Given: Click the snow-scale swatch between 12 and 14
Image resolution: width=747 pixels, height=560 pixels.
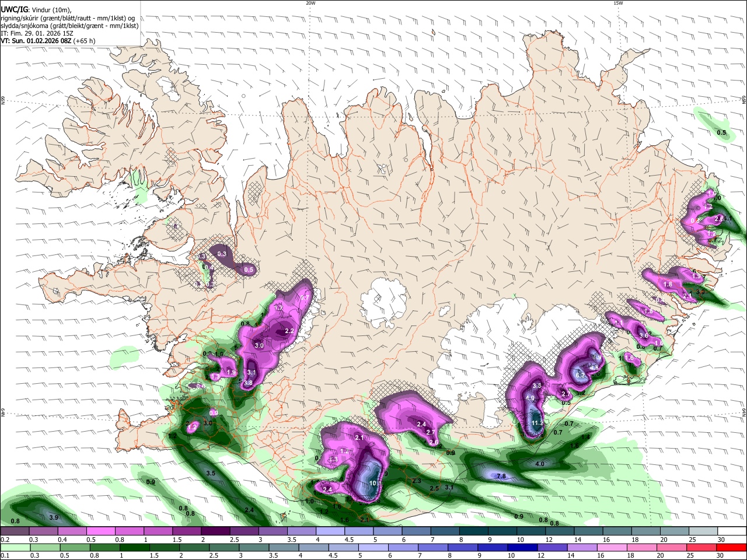Looking at the screenshot, I should (x=559, y=531).
